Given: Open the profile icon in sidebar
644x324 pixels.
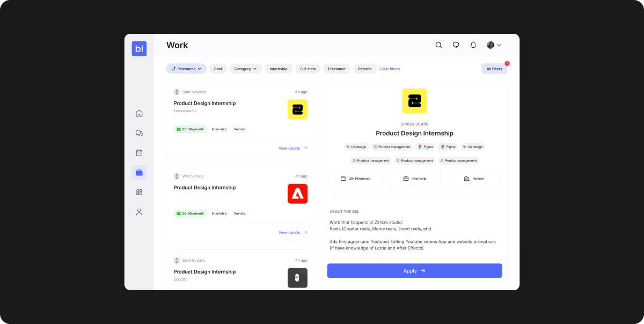Looking at the screenshot, I should [139, 212].
